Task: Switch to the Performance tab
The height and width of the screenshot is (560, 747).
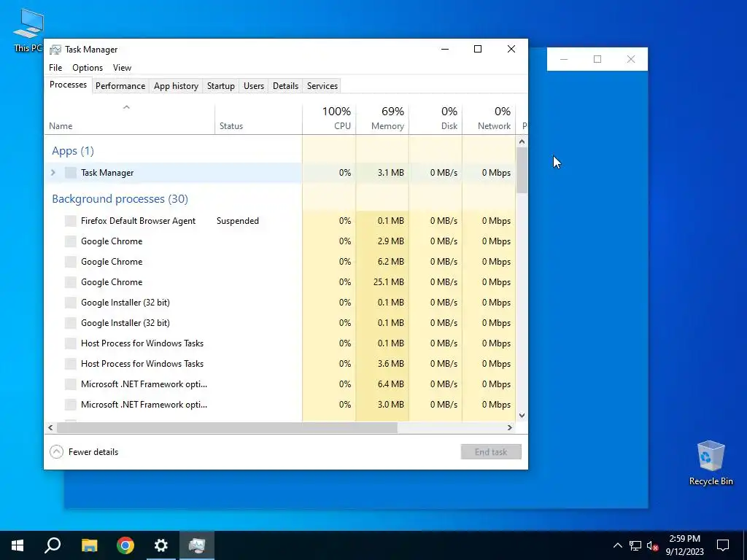Action: [x=120, y=86]
